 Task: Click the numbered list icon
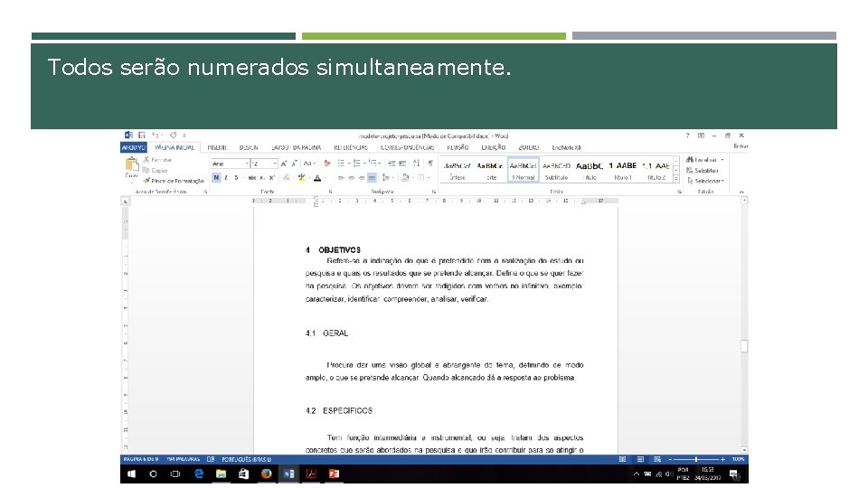[357, 164]
